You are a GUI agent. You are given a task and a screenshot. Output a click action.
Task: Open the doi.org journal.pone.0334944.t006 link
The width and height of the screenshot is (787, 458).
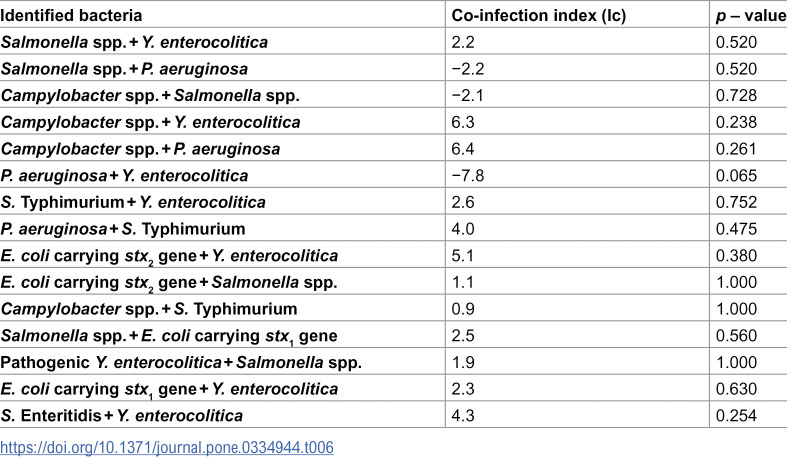coord(167,447)
